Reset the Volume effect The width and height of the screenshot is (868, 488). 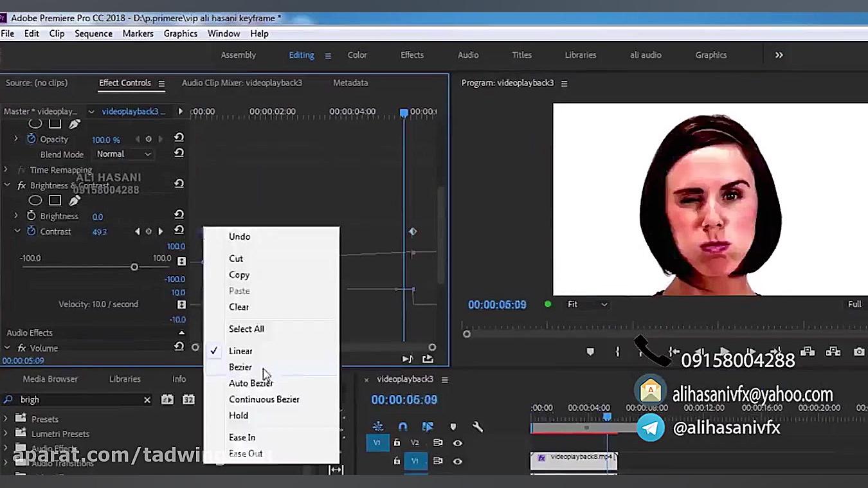click(179, 347)
